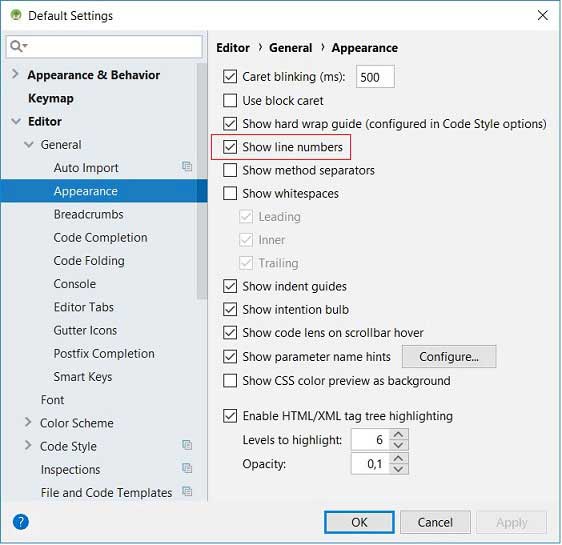Open the Keymap settings page

click(51, 98)
